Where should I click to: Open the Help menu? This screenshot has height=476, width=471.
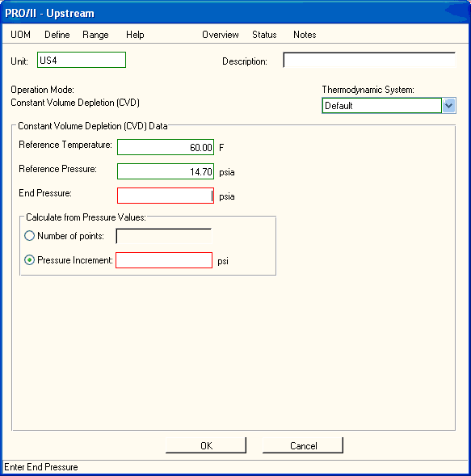(135, 35)
